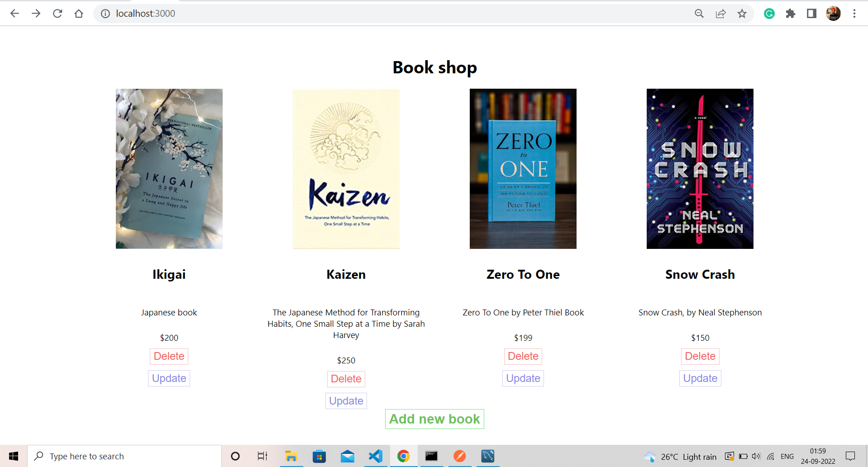The height and width of the screenshot is (467, 868).
Task: Open the weather widget showing 26°C
Action: tap(680, 457)
